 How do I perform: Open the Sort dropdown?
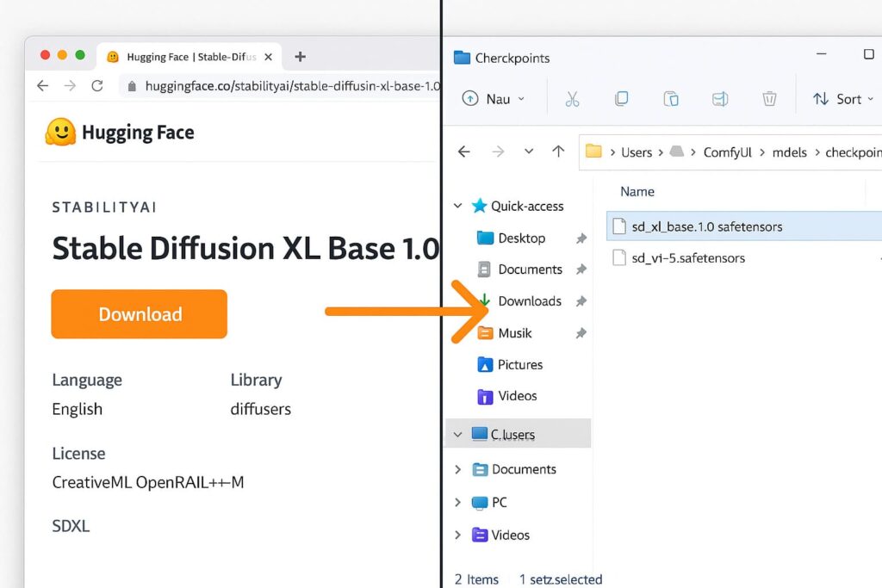[842, 99]
